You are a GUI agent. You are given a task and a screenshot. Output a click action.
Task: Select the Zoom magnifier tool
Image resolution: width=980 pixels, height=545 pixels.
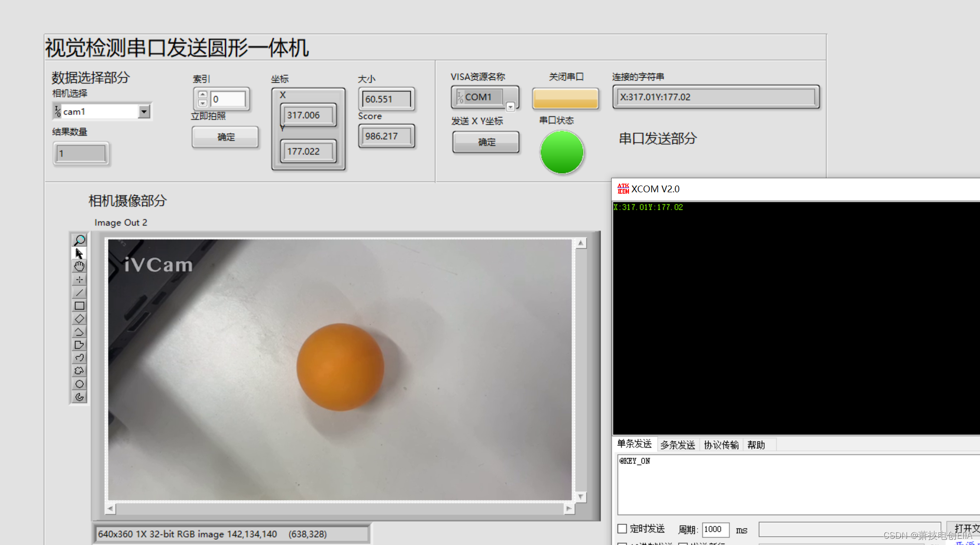click(80, 240)
